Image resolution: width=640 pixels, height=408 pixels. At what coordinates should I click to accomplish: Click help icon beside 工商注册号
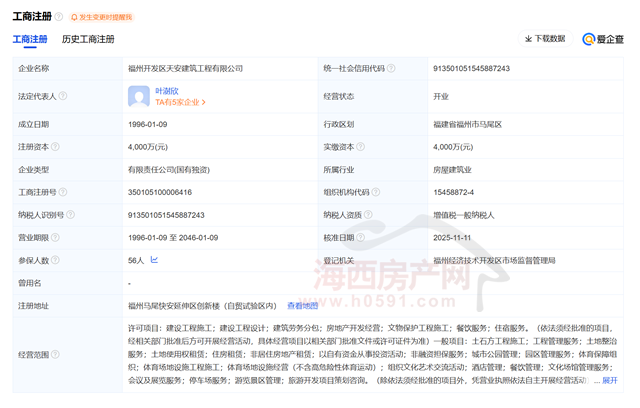(x=60, y=192)
